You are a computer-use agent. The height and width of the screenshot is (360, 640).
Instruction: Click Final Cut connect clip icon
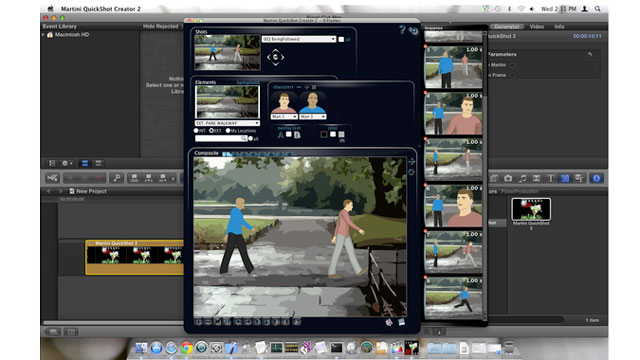[134, 178]
